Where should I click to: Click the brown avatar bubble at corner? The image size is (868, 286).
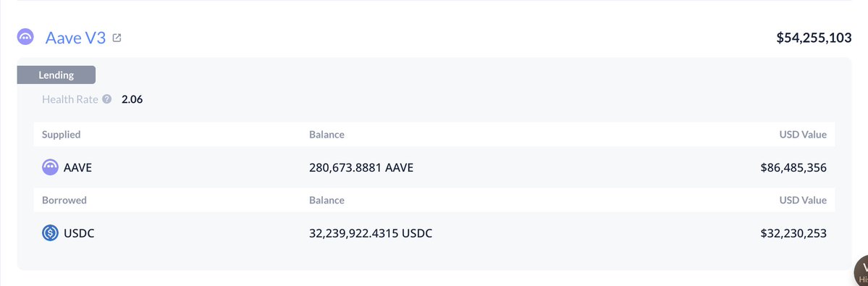861,271
